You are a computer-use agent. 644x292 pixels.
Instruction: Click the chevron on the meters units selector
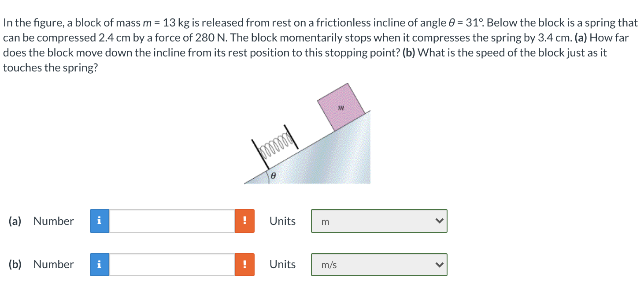click(438, 221)
